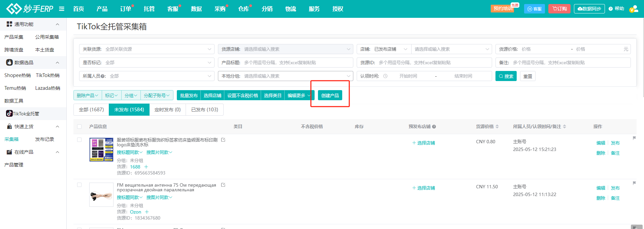Flag the 服装领标 product row

coord(634,138)
